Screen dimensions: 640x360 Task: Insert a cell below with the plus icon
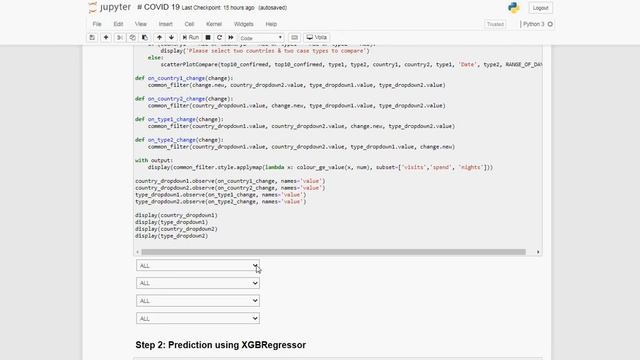point(106,38)
